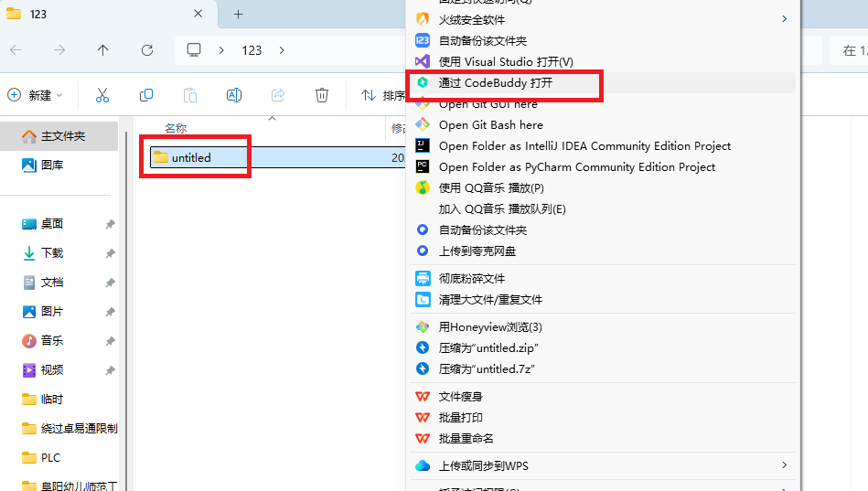
Task: Open 图库 in the sidebar
Action: (59, 165)
